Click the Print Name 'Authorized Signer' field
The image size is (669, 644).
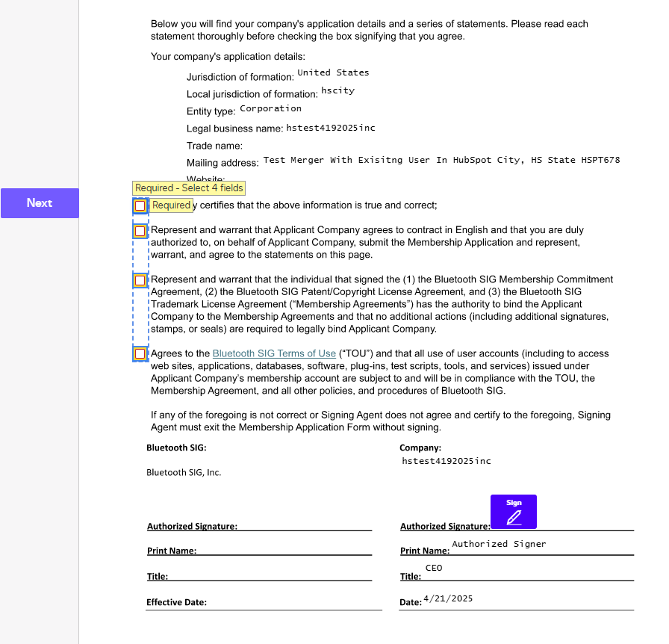(x=499, y=544)
